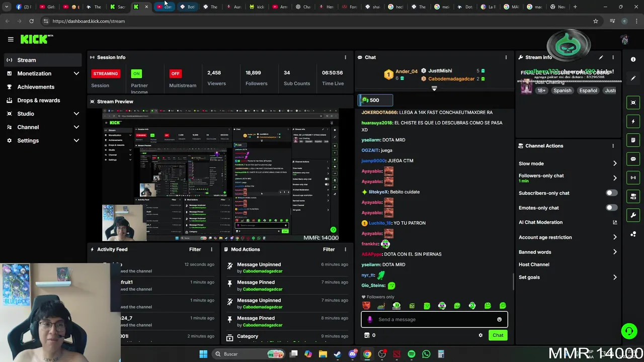Click broadcast signal icon in right toolbar
This screenshot has width=644, height=362.
[633, 177]
